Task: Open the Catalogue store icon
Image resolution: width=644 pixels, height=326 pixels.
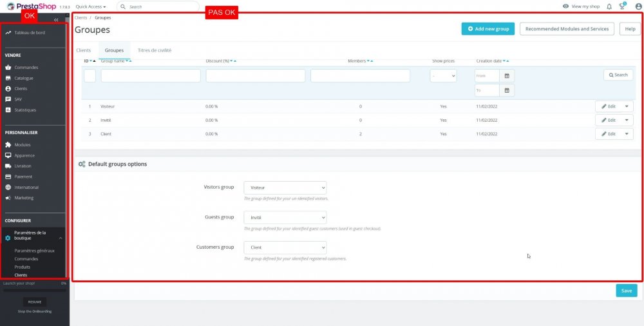Action: pos(8,78)
